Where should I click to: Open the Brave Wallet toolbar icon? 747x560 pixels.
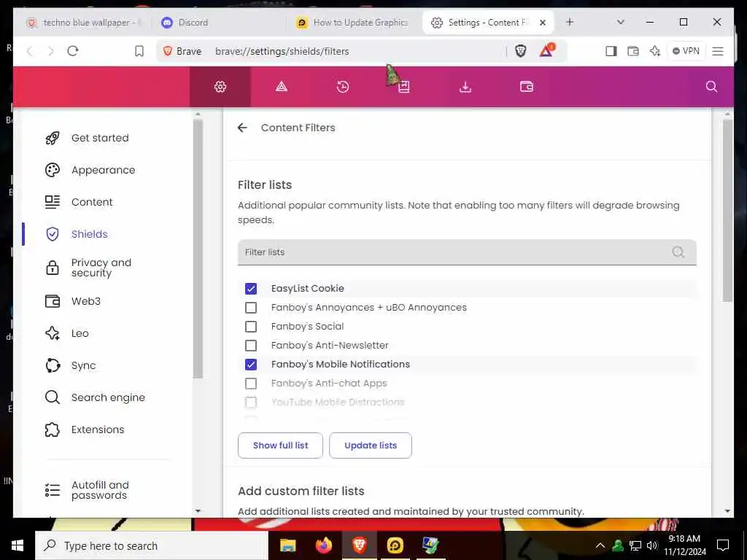(633, 51)
